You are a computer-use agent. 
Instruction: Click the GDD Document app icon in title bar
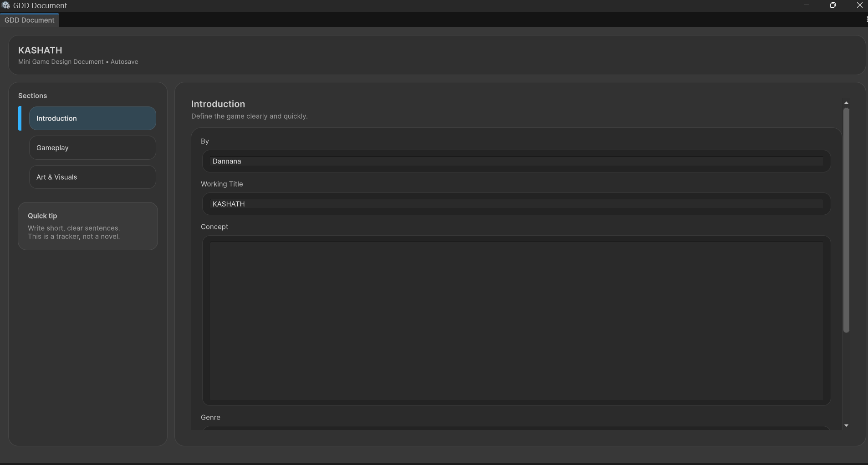click(x=6, y=5)
